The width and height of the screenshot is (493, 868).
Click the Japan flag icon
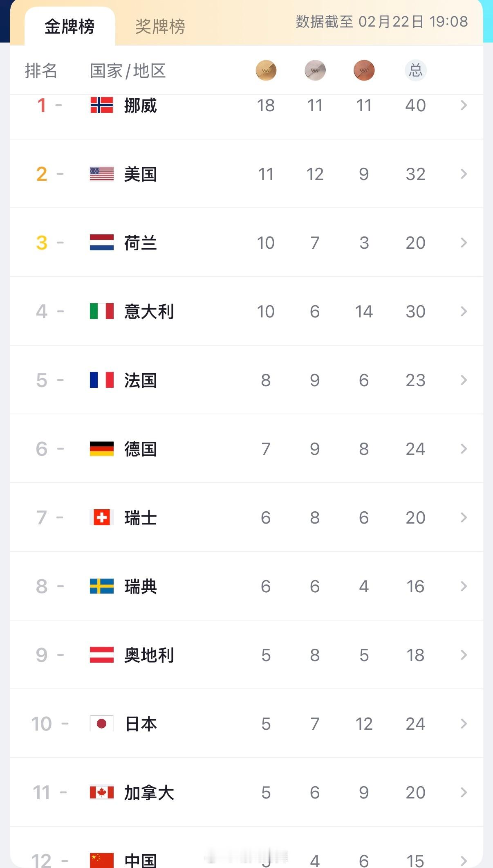pos(102,724)
